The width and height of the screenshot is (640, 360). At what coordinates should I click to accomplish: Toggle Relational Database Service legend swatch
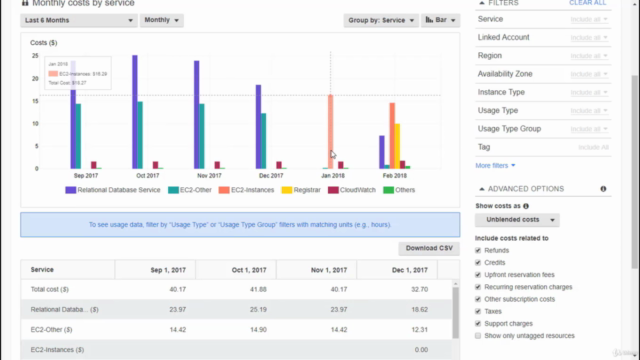(71, 190)
